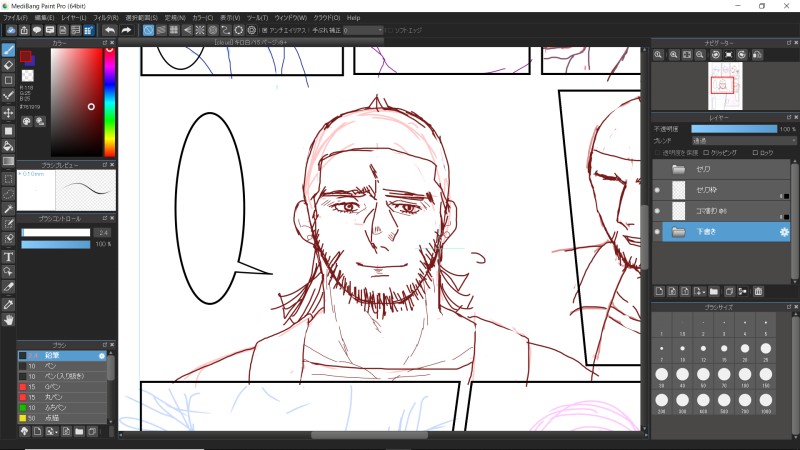Select the Magic Wand tool

(8, 209)
